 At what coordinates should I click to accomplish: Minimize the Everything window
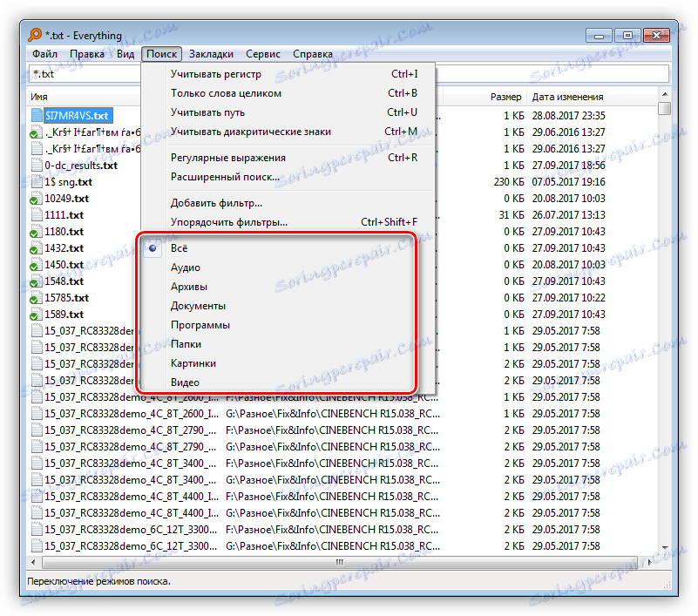pos(600,35)
